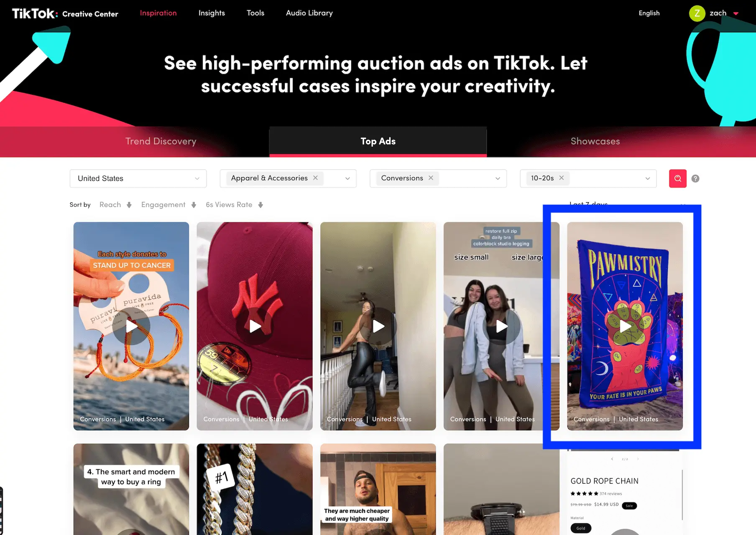Play the Pura Vida bracelet ad video

click(131, 326)
